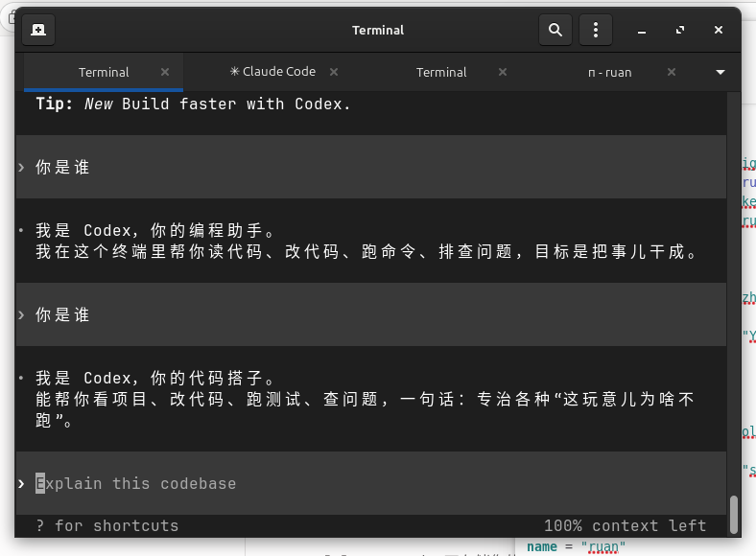Click the line 我在这个终端里帮你读代码
The height and width of the screenshot is (556, 756).
(x=366, y=251)
